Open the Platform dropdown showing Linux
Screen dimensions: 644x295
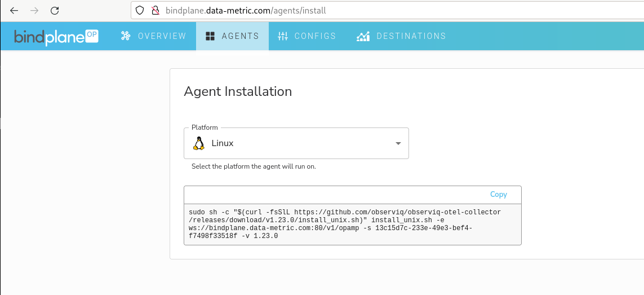[x=296, y=143]
